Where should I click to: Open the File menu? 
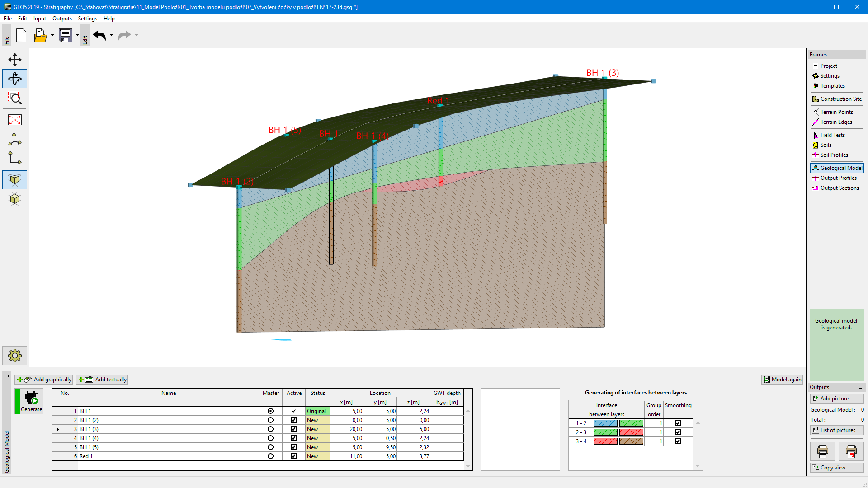coord(8,18)
